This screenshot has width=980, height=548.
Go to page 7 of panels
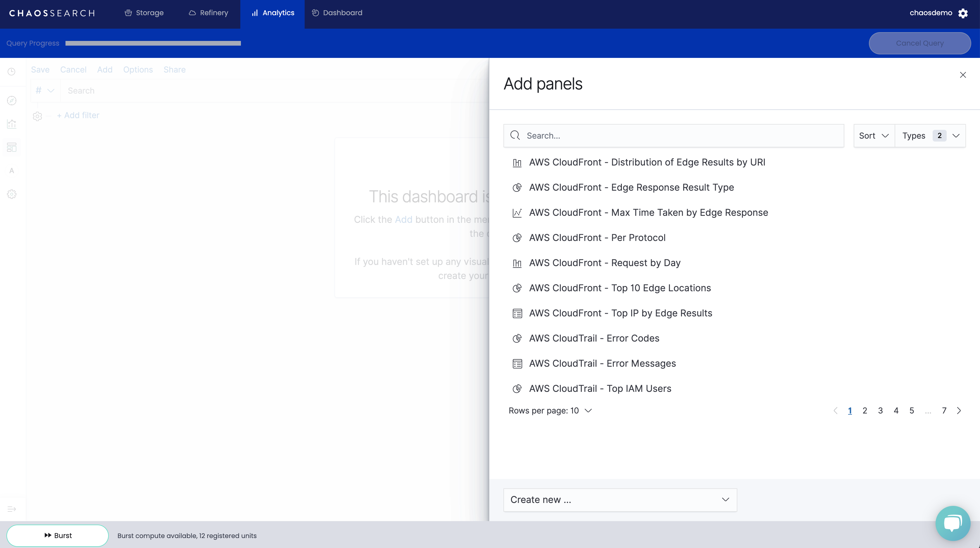click(x=944, y=411)
